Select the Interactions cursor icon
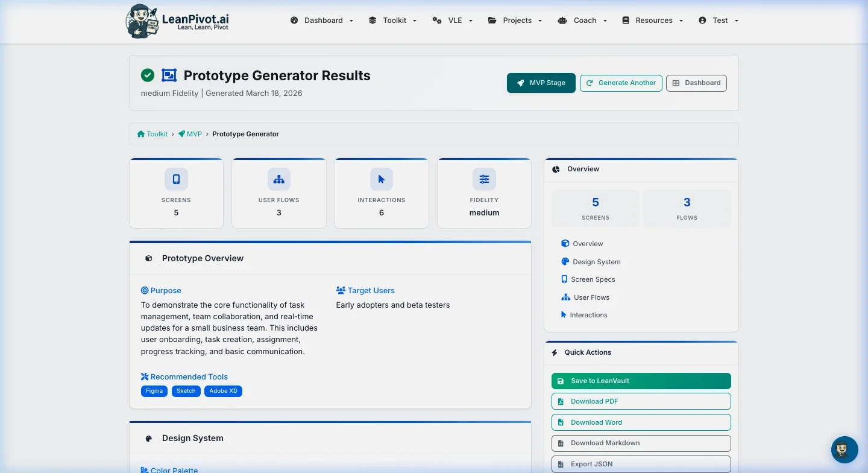 point(564,314)
